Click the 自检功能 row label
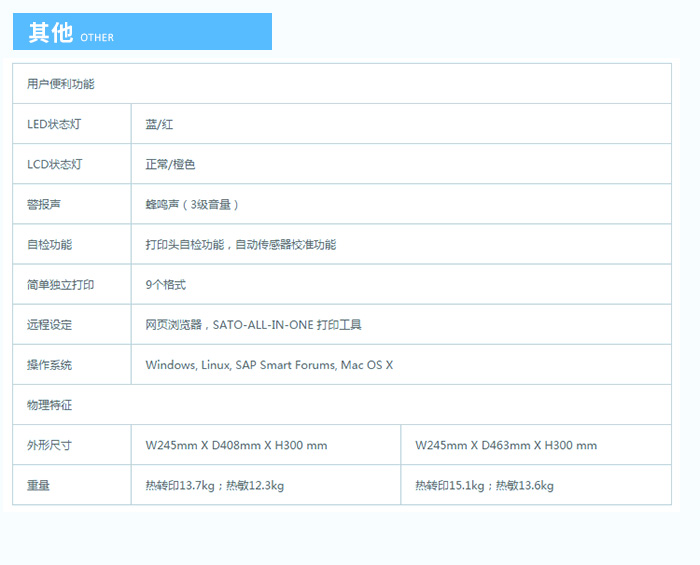Image resolution: width=700 pixels, height=565 pixels. [49, 244]
